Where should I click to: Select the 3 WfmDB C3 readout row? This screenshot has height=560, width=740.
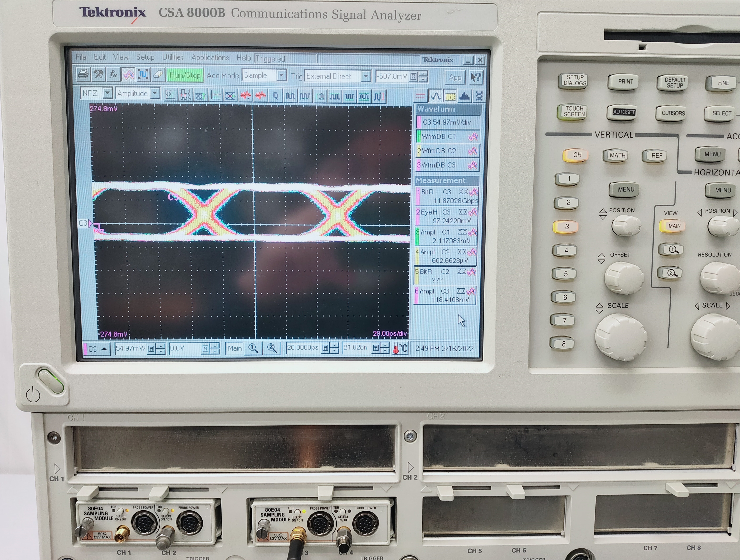pos(447,165)
